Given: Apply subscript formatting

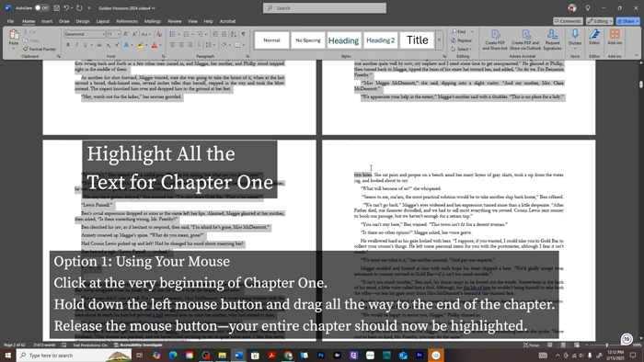Looking at the screenshot, I should click(x=109, y=45).
